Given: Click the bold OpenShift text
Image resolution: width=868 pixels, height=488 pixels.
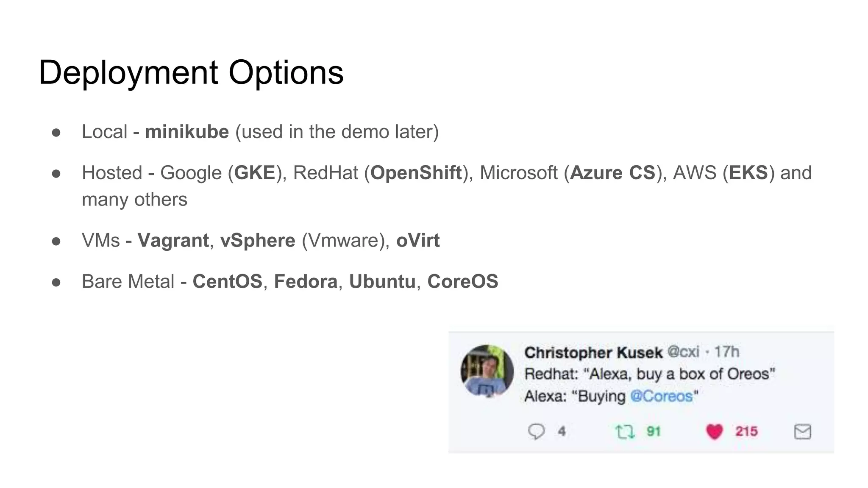Looking at the screenshot, I should tap(416, 173).
